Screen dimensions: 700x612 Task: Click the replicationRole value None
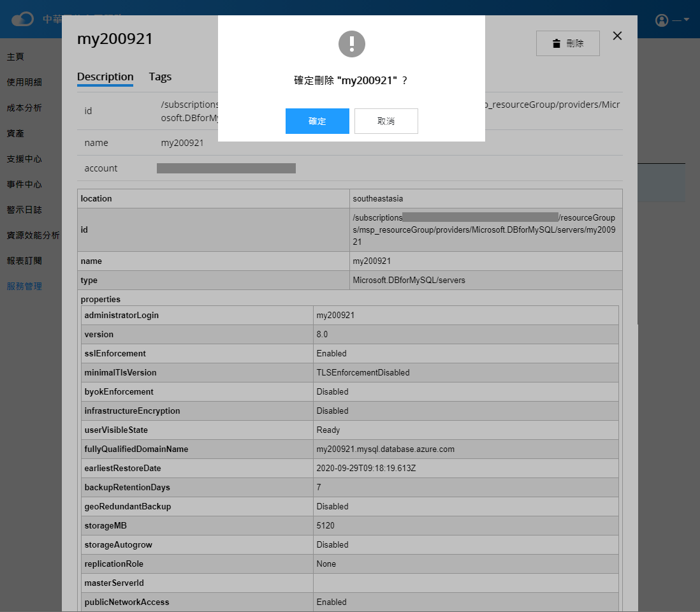pyautogui.click(x=326, y=564)
